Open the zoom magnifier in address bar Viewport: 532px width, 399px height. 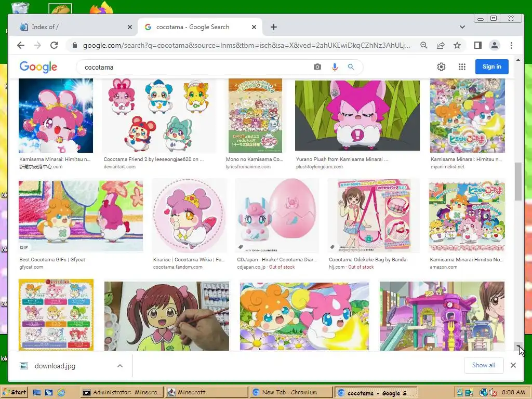tap(424, 45)
